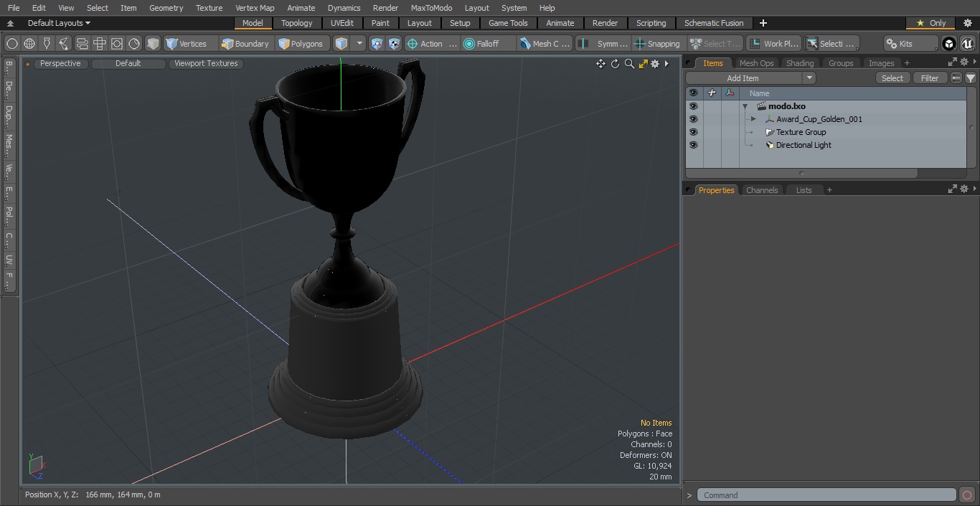The width and height of the screenshot is (980, 506).
Task: Click the materials cube icon next to Vertices
Action: 153,44
